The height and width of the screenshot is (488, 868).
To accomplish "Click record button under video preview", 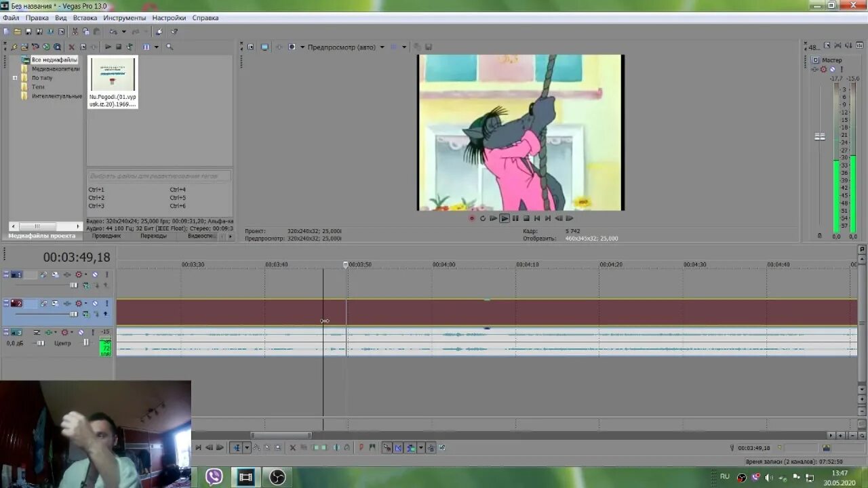I will coord(472,218).
